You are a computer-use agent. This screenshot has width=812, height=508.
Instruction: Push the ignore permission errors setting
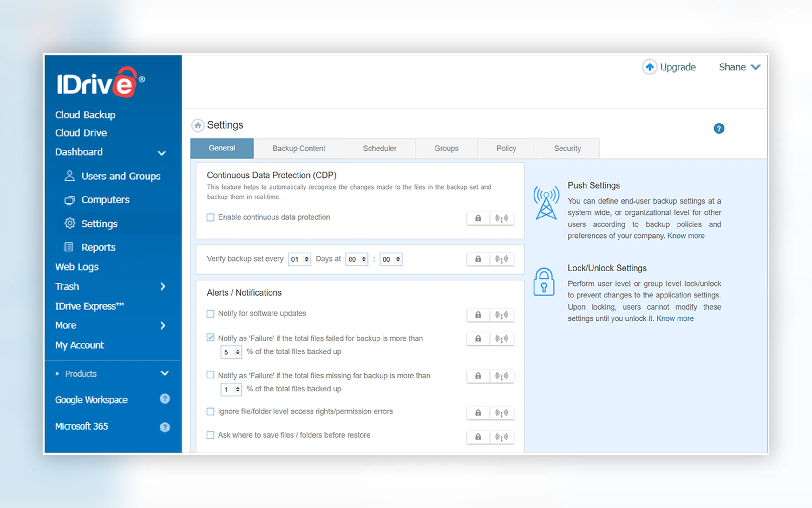[x=501, y=412]
